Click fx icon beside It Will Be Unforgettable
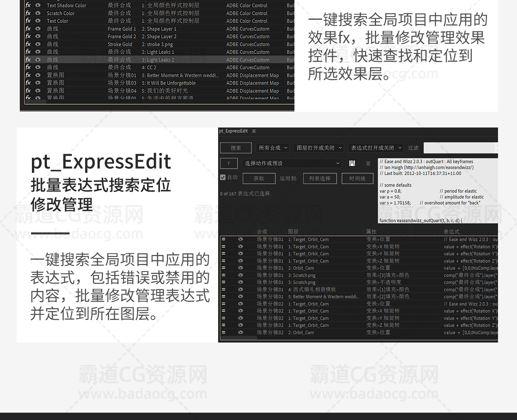Viewport: 517px width, 420px height. [28, 83]
